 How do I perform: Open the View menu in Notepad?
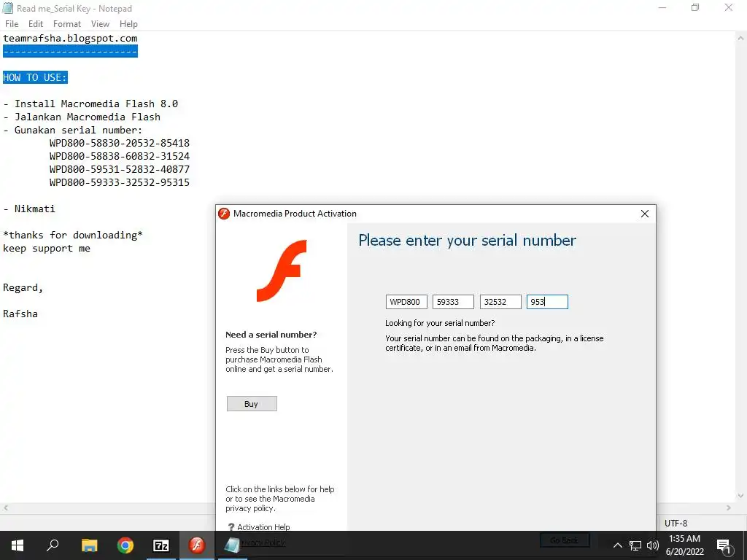click(x=100, y=24)
